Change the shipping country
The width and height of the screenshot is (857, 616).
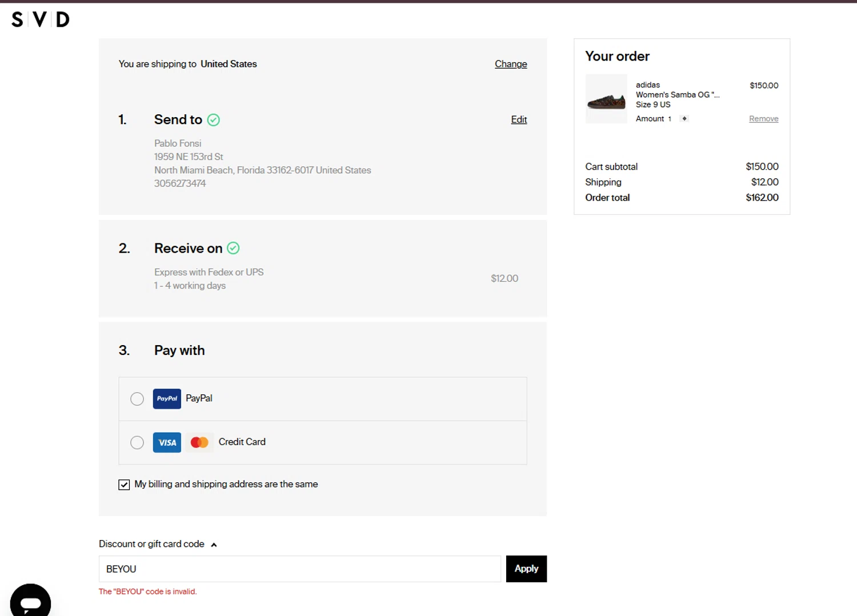click(x=511, y=64)
